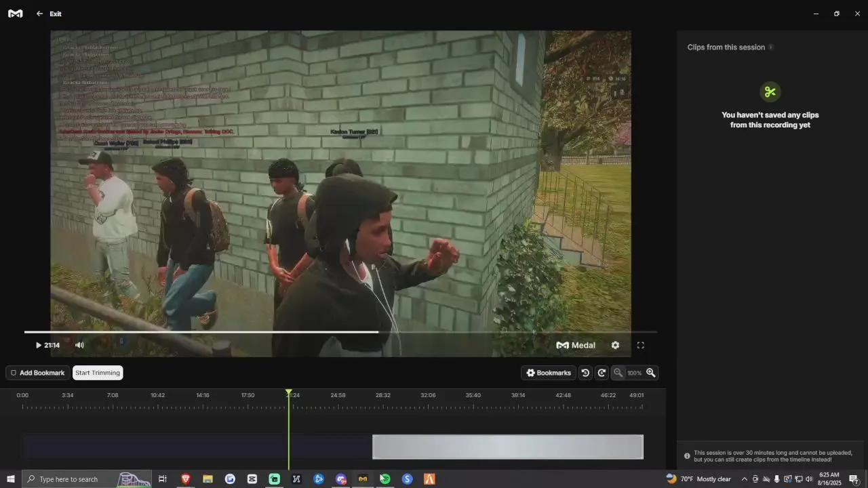Jump to 3:34 on the timeline ruler
The image size is (868, 488).
click(x=67, y=395)
